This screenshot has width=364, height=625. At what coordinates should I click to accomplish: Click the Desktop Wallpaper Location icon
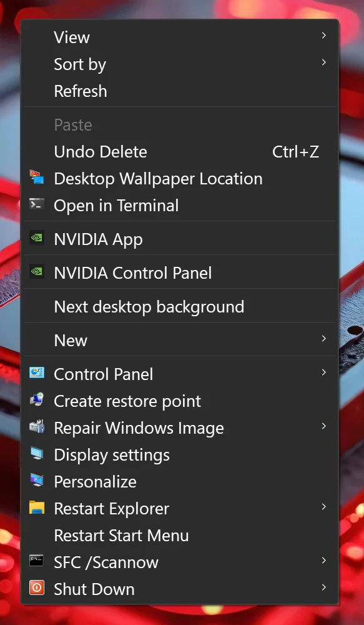(x=37, y=177)
